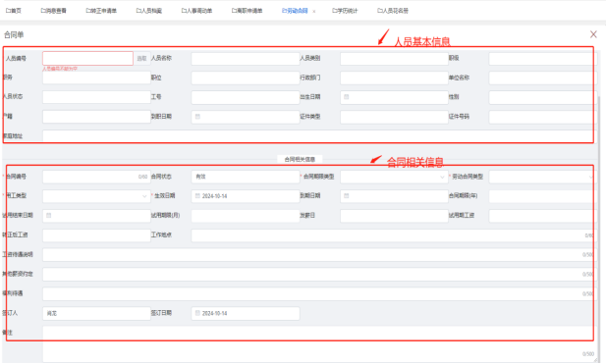Click the 职级 input field
Viewport: 606px width, 364px height.
tap(543, 59)
